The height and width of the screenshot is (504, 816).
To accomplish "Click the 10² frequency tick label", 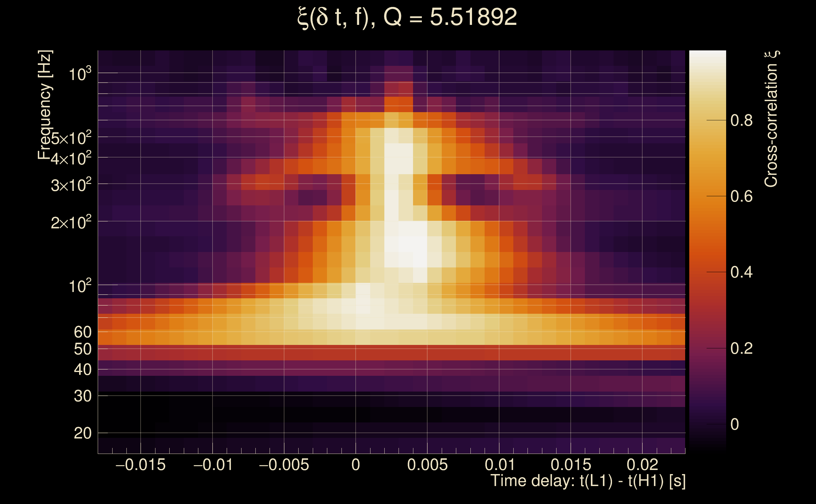I will (80, 286).
